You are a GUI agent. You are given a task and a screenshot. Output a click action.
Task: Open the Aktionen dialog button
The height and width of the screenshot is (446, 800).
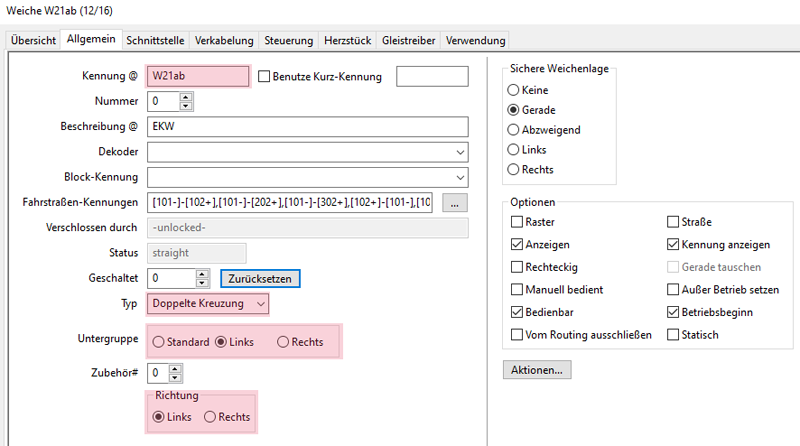pyautogui.click(x=536, y=369)
